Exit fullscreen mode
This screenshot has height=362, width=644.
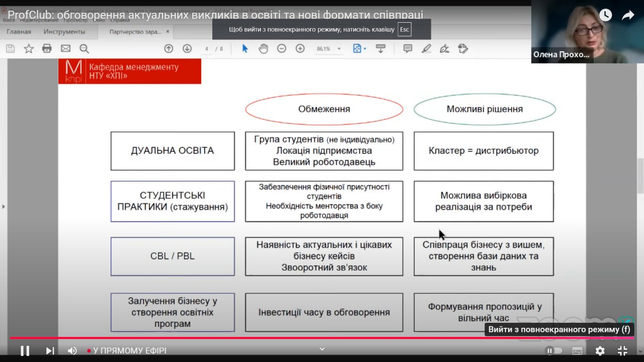tap(622, 350)
